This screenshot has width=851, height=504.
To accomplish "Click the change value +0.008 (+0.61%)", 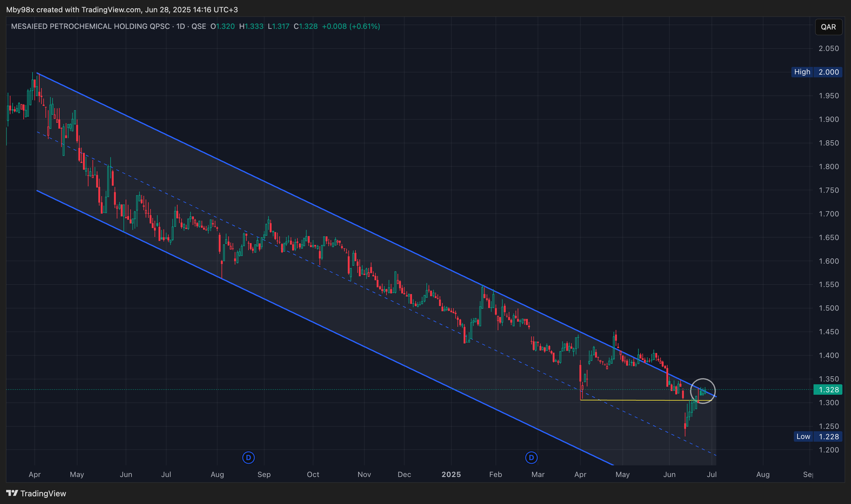I will tap(351, 26).
